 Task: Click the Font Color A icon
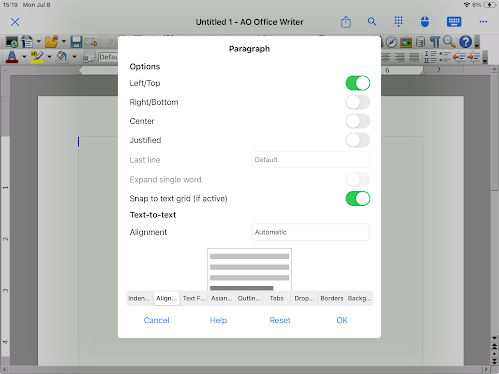(x=12, y=57)
